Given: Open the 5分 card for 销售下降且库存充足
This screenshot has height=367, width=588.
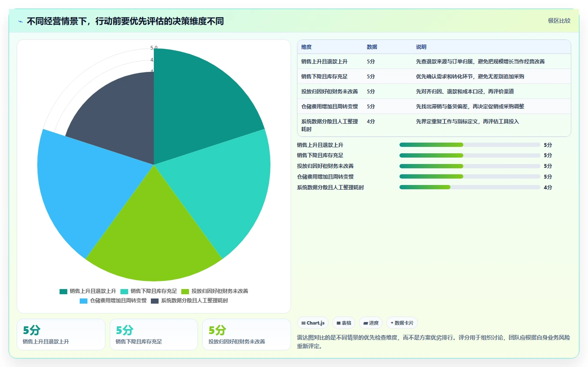Looking at the screenshot, I should point(154,334).
